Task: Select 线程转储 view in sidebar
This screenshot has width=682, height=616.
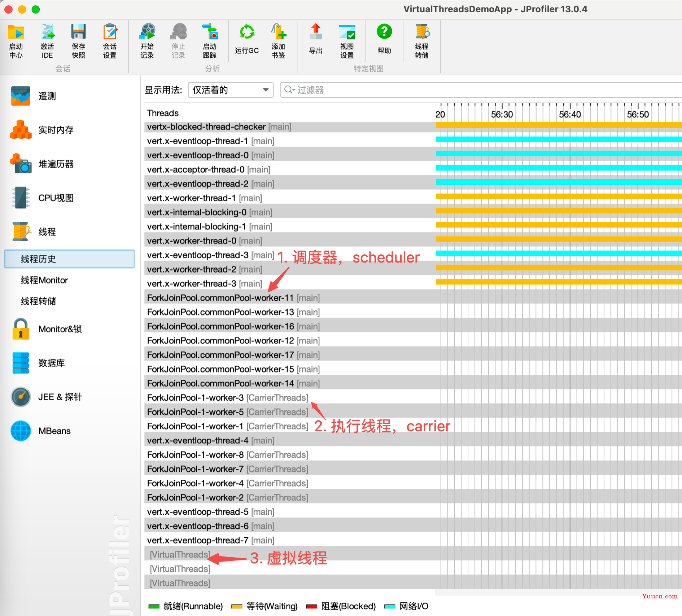Action: 38,301
